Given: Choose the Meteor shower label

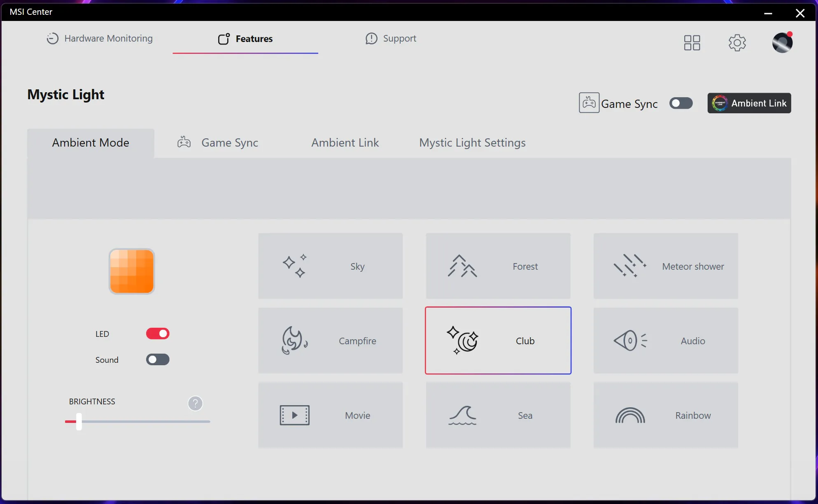Looking at the screenshot, I should [693, 266].
